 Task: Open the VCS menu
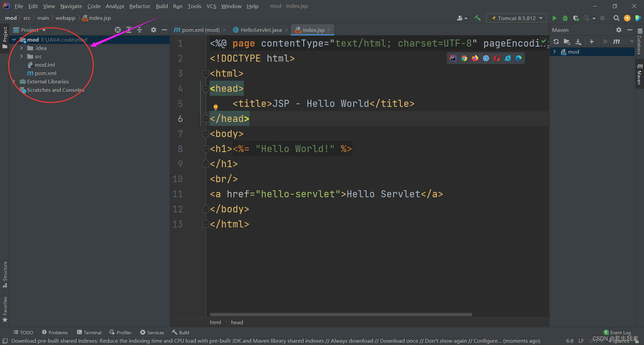pos(211,6)
